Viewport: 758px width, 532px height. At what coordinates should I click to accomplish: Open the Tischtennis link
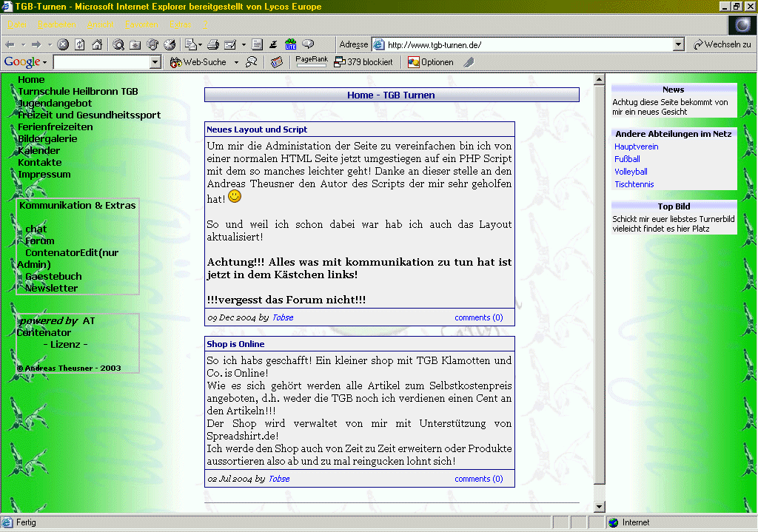click(634, 184)
